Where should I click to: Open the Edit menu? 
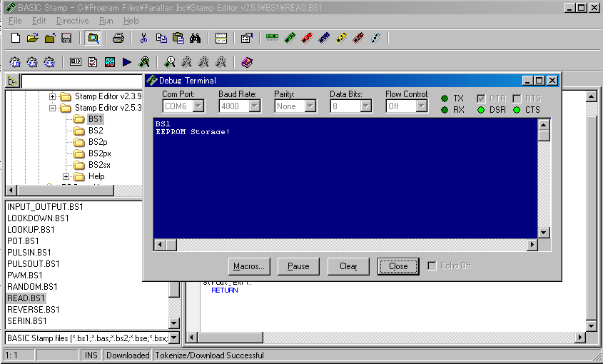pos(39,21)
